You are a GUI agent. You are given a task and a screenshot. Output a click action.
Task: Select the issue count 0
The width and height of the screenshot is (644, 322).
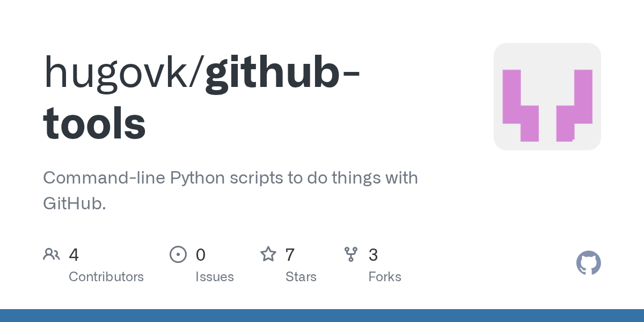201,254
